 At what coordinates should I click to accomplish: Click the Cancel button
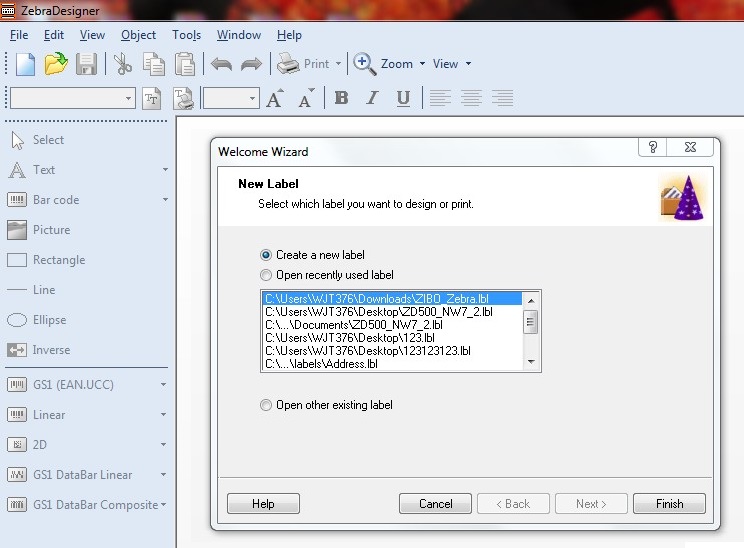435,503
